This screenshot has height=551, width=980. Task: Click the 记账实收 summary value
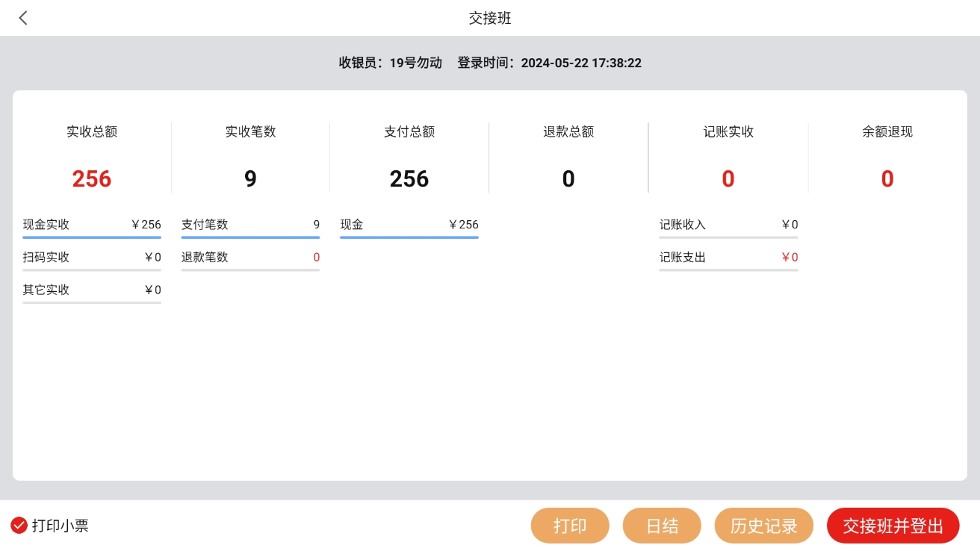[728, 178]
